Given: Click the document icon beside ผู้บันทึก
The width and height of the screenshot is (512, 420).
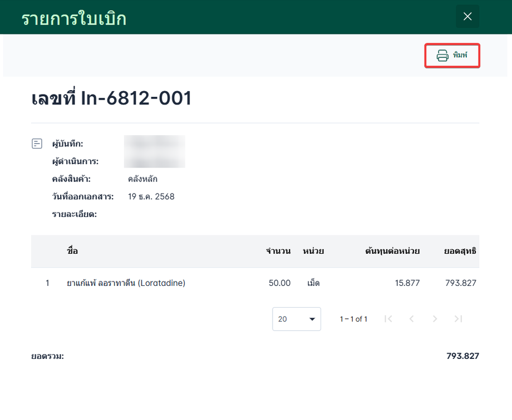Looking at the screenshot, I should pyautogui.click(x=37, y=144).
